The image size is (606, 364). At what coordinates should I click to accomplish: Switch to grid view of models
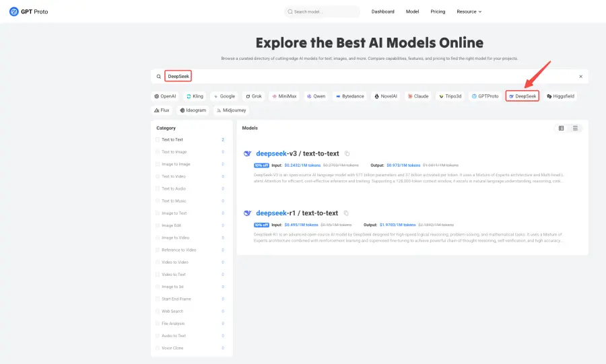(561, 128)
